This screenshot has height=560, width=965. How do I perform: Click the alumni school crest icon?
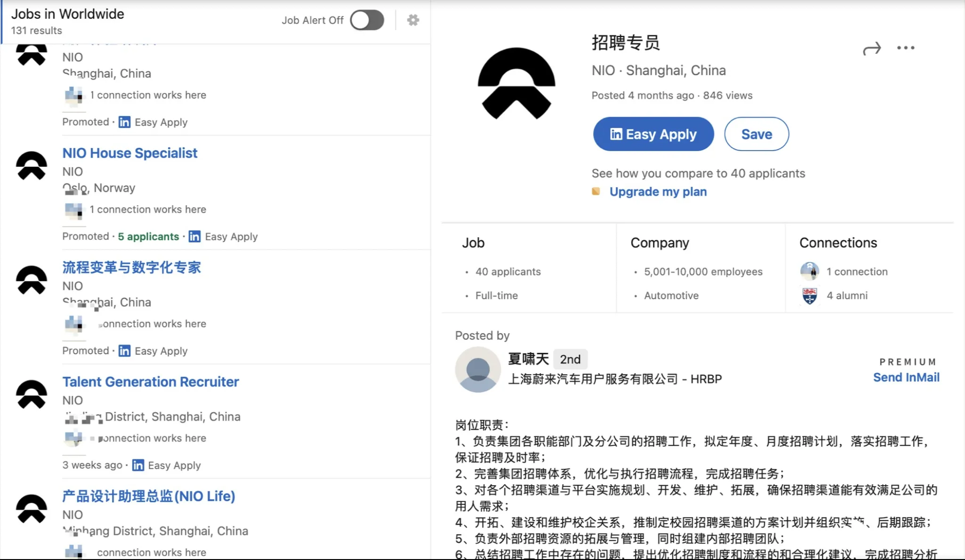coord(809,296)
